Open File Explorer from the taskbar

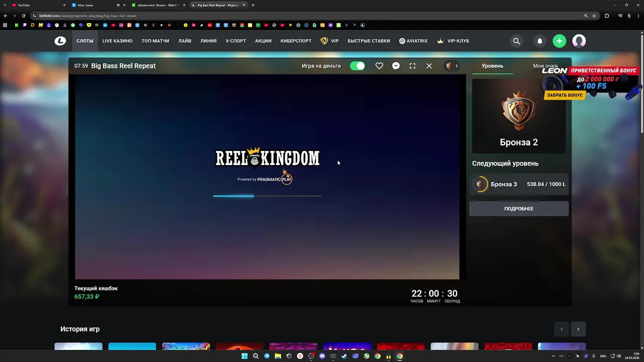[278, 356]
